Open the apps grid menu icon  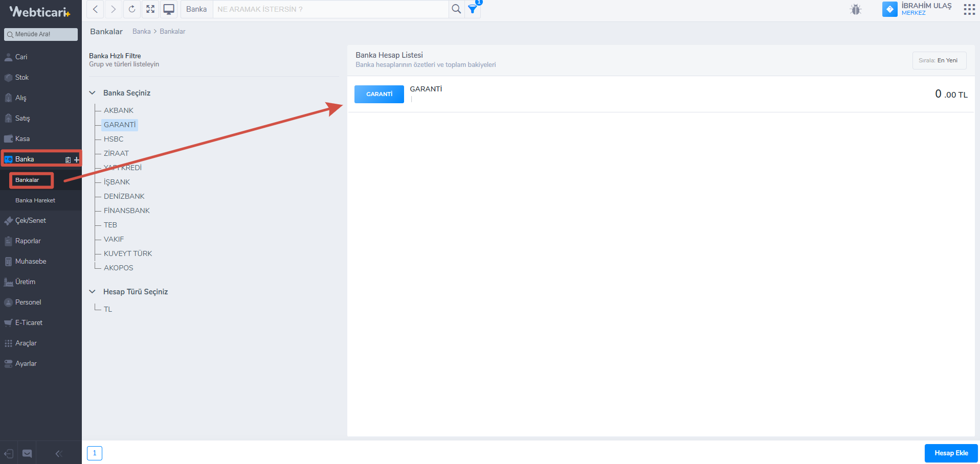coord(969,9)
